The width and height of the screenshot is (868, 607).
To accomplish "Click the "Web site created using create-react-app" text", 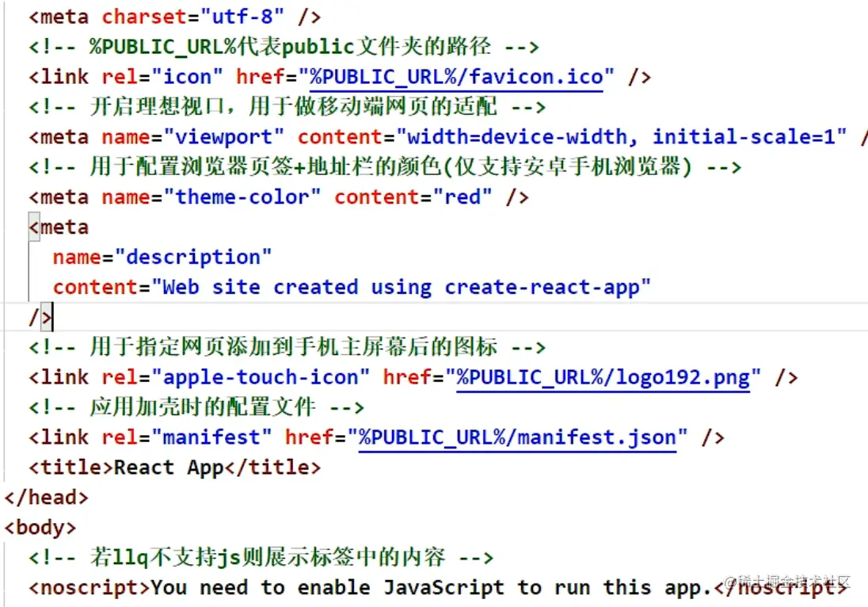I will click(x=401, y=287).
